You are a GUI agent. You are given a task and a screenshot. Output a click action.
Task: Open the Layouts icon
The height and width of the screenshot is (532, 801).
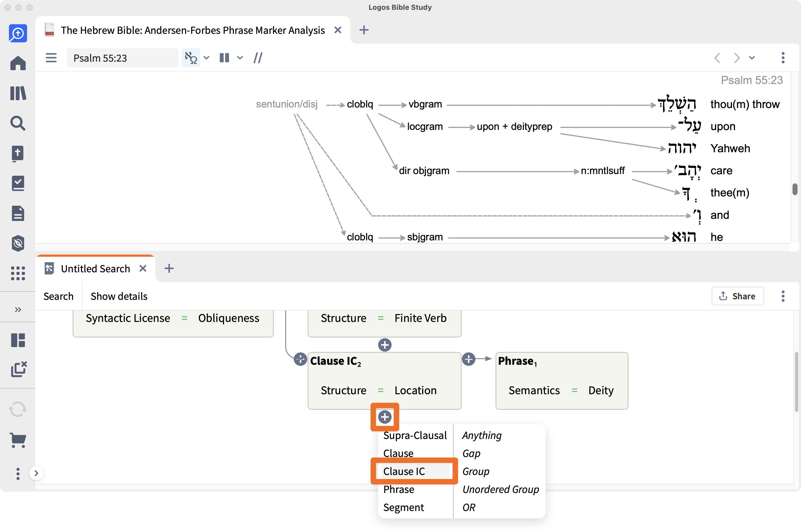click(x=18, y=340)
